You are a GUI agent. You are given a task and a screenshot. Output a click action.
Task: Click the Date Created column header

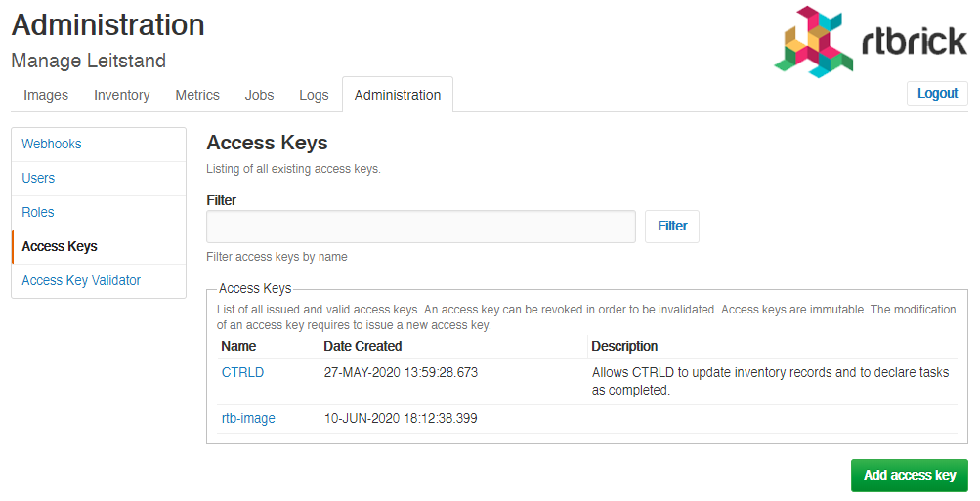coord(362,346)
